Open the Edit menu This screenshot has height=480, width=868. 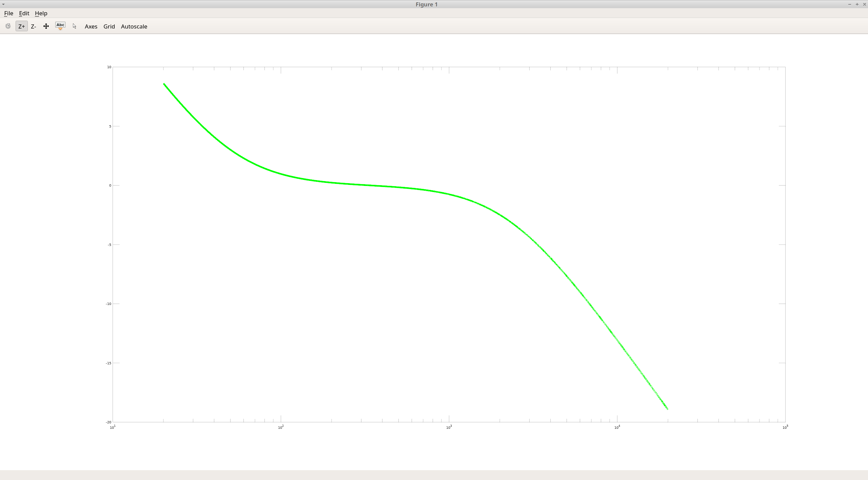(x=24, y=13)
